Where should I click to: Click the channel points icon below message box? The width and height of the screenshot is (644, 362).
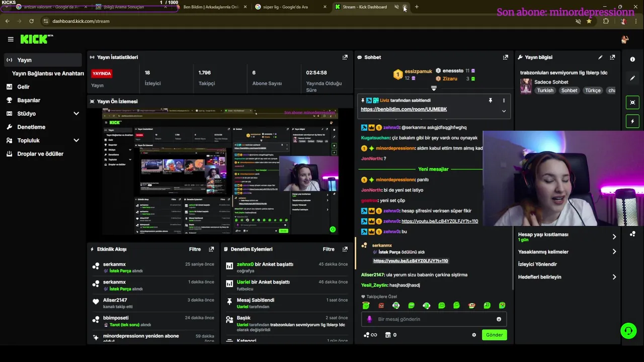[x=366, y=335]
